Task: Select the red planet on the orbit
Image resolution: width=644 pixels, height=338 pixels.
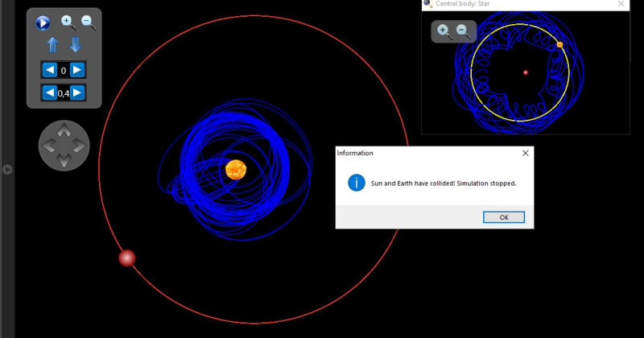Action: point(127,258)
